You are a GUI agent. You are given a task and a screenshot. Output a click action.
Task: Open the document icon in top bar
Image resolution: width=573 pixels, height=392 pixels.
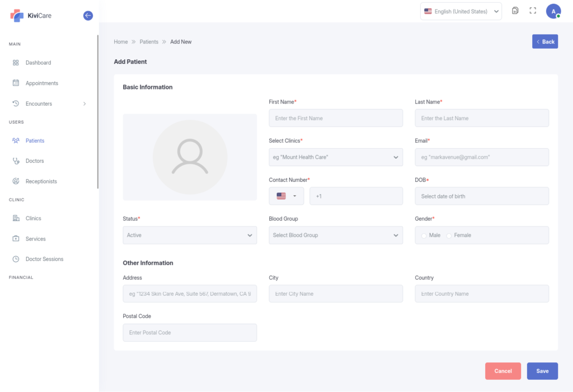click(x=515, y=11)
